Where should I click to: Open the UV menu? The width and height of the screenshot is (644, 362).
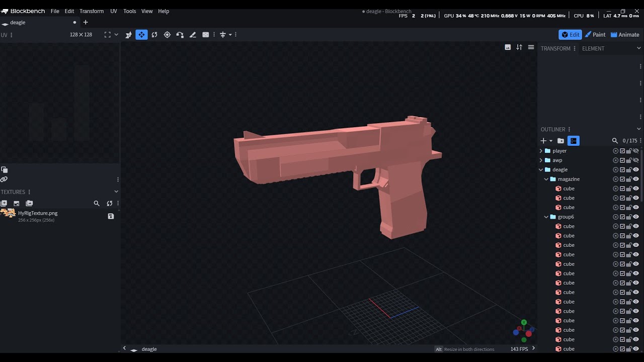tap(114, 11)
